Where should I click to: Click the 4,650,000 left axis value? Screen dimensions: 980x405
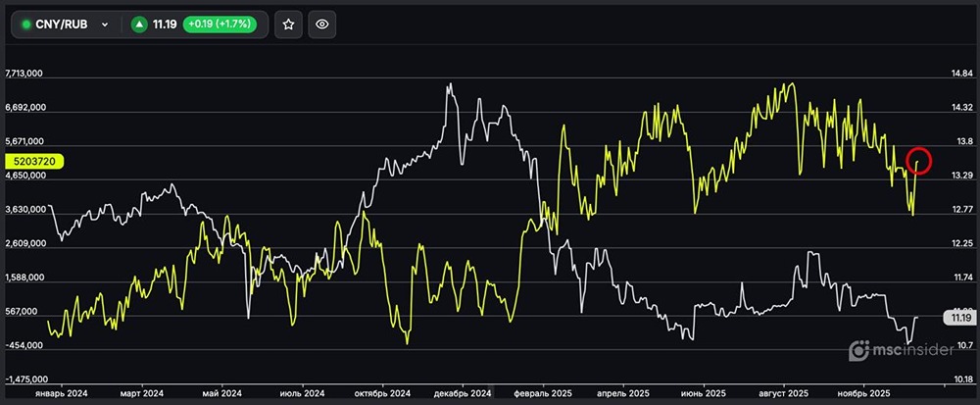coord(25,176)
